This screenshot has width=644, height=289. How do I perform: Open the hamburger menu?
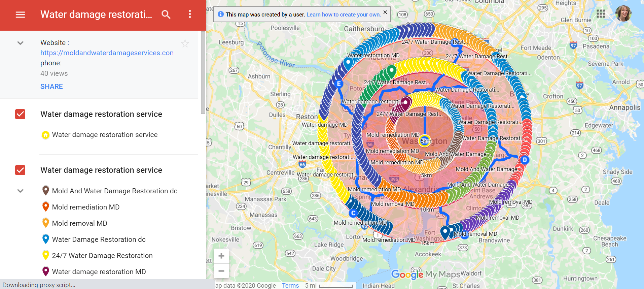[x=20, y=14]
